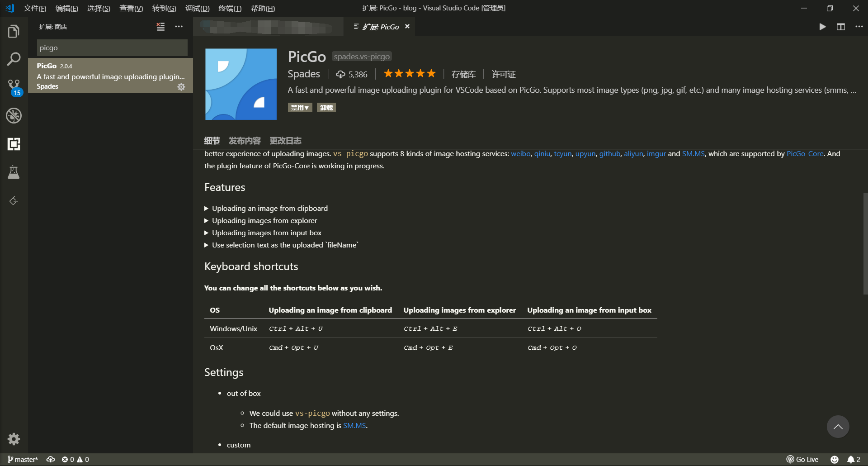Image resolution: width=868 pixels, height=466 pixels.
Task: Start Go Live server from status bar
Action: tap(802, 459)
